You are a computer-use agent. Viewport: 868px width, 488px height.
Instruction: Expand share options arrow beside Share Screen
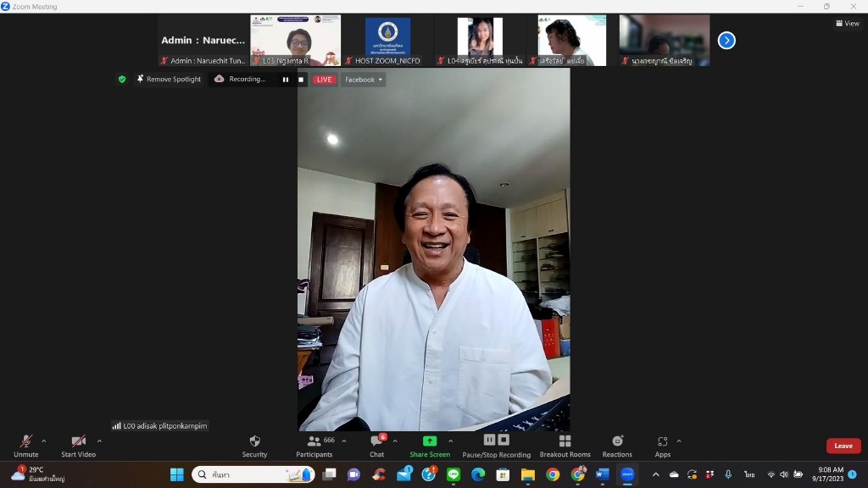[451, 441]
